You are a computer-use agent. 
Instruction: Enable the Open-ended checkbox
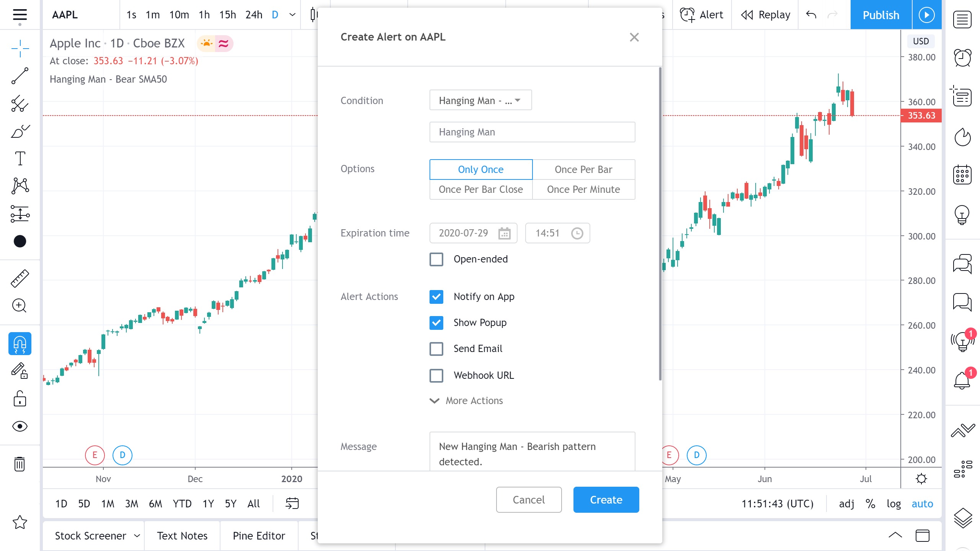pos(436,259)
